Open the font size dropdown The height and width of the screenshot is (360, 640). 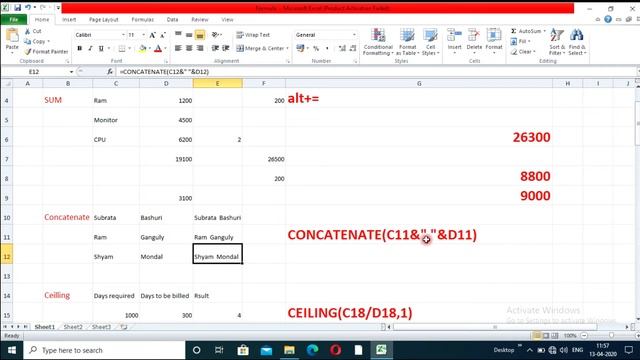click(143, 35)
